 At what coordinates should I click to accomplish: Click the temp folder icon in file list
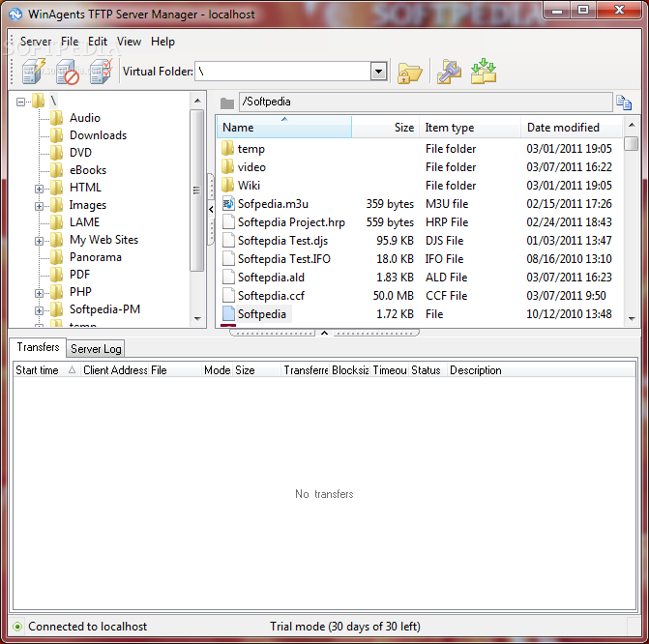click(x=227, y=149)
